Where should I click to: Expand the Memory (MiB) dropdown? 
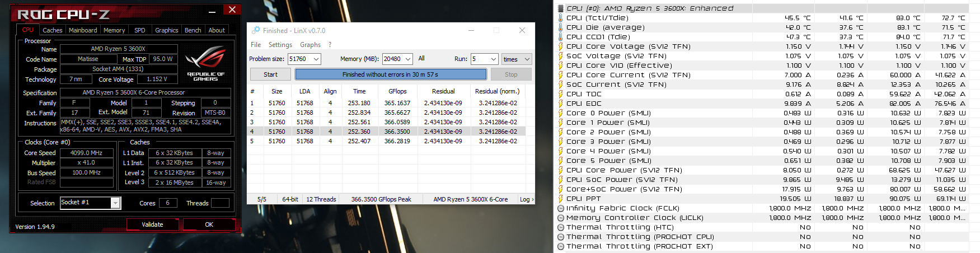tap(408, 59)
